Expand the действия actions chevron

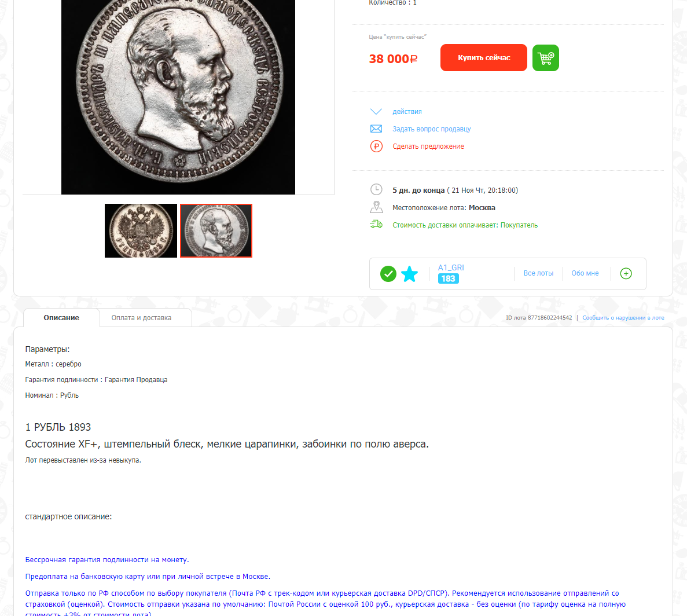(376, 111)
